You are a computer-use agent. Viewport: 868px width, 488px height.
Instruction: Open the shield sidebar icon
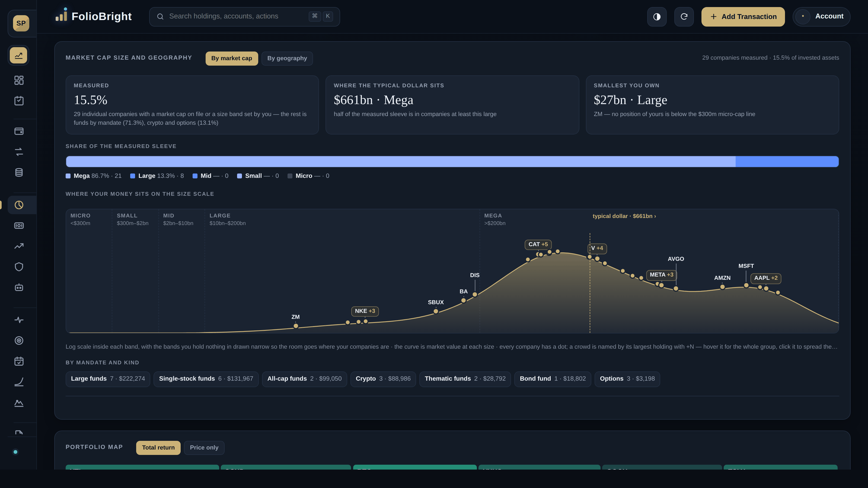pyautogui.click(x=19, y=267)
